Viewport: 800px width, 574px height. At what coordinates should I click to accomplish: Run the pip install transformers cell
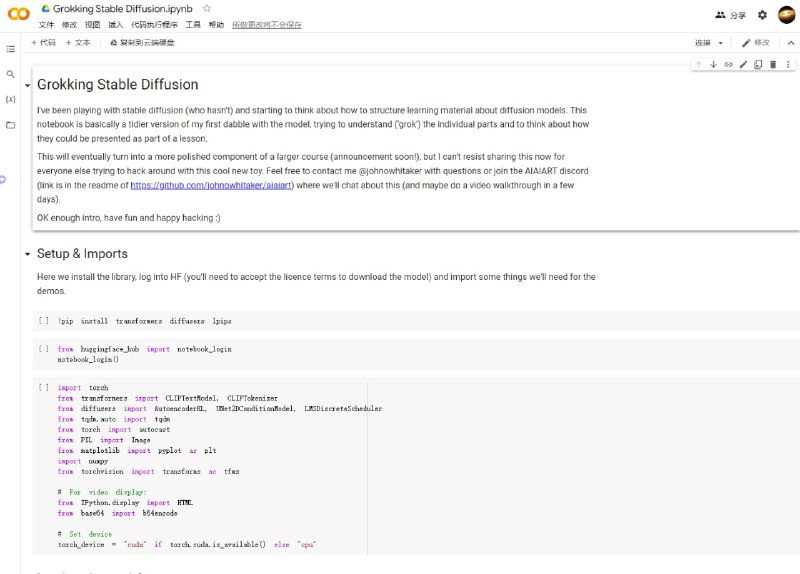[43, 321]
